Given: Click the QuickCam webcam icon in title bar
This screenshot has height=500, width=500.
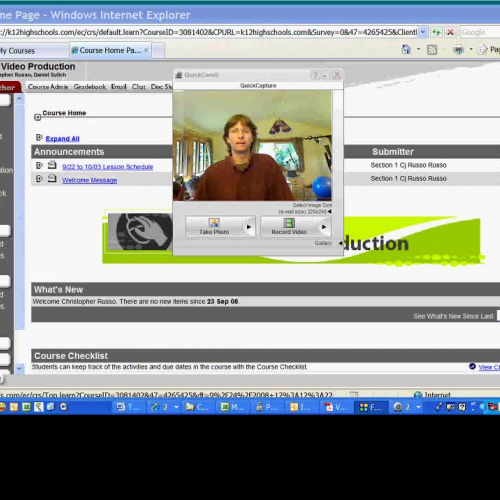Looking at the screenshot, I should pos(179,75).
